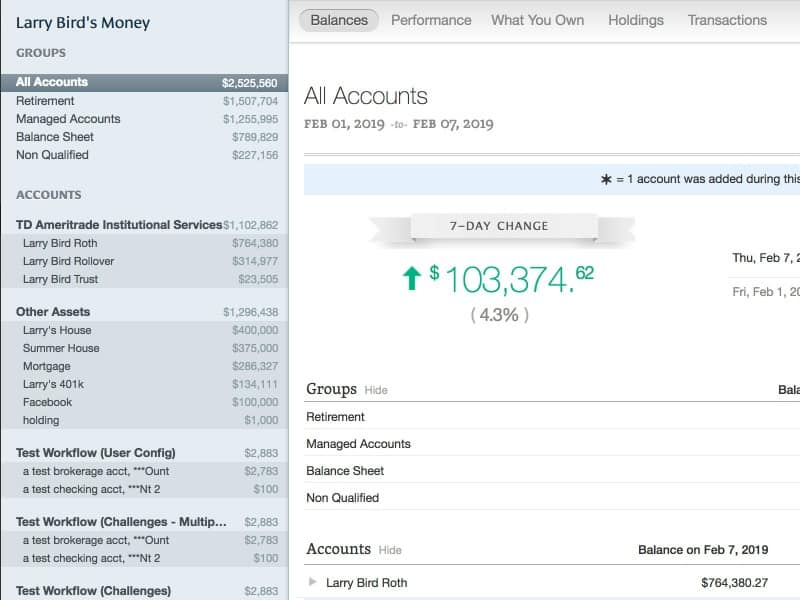The image size is (800, 600).
Task: Open Retirement row in the Groups table
Action: click(x=335, y=417)
